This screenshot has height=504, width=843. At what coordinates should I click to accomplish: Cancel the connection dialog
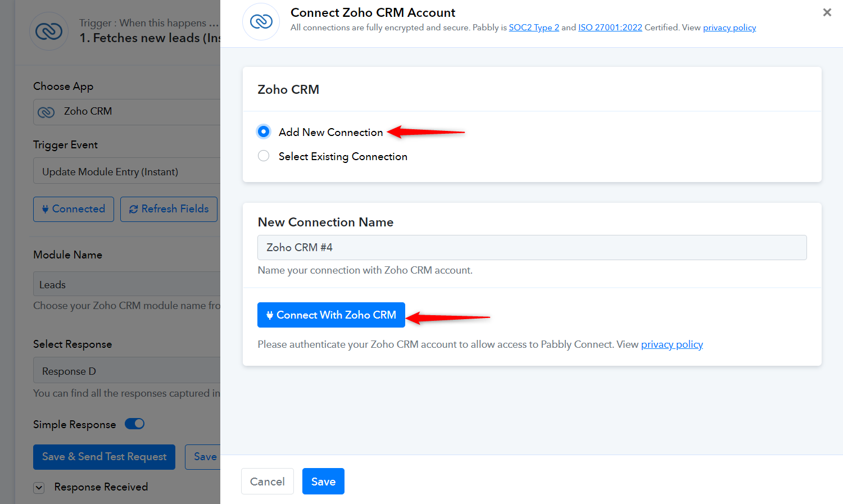point(268,482)
